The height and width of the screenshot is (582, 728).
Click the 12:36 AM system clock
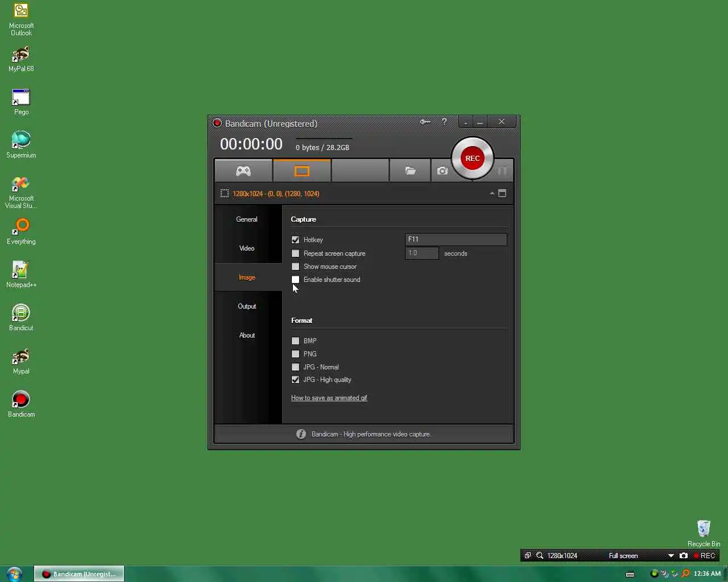click(x=708, y=573)
